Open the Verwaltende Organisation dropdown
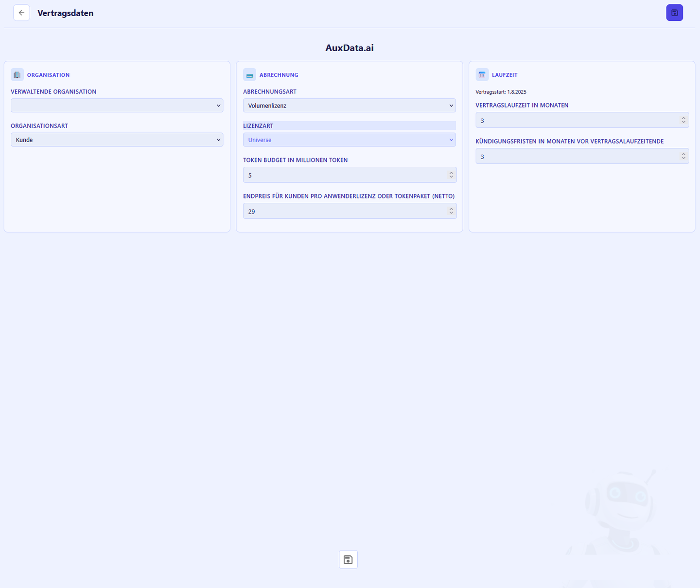This screenshot has width=700, height=588. tap(117, 106)
